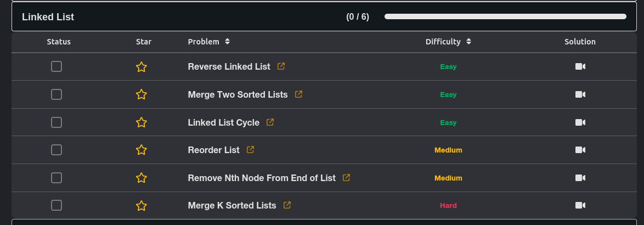Click the Linked List progress bar
Viewport: 644px width, 225px height.
[x=505, y=17]
